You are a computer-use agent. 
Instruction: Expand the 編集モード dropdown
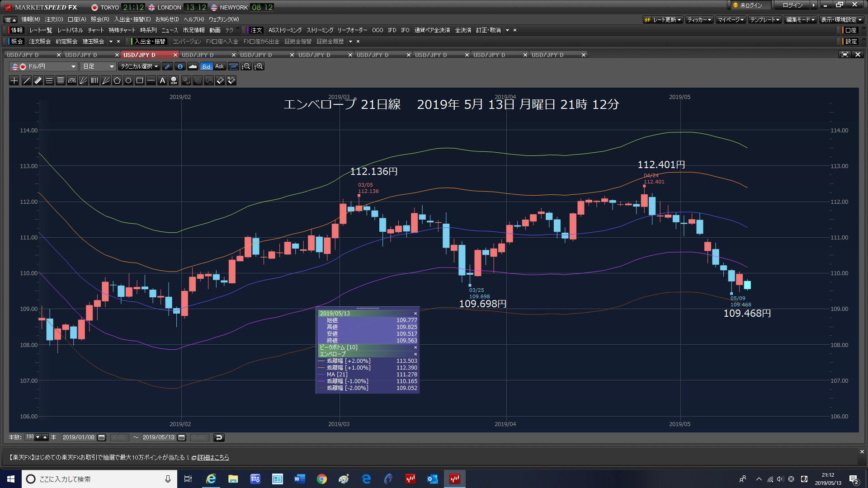(800, 19)
